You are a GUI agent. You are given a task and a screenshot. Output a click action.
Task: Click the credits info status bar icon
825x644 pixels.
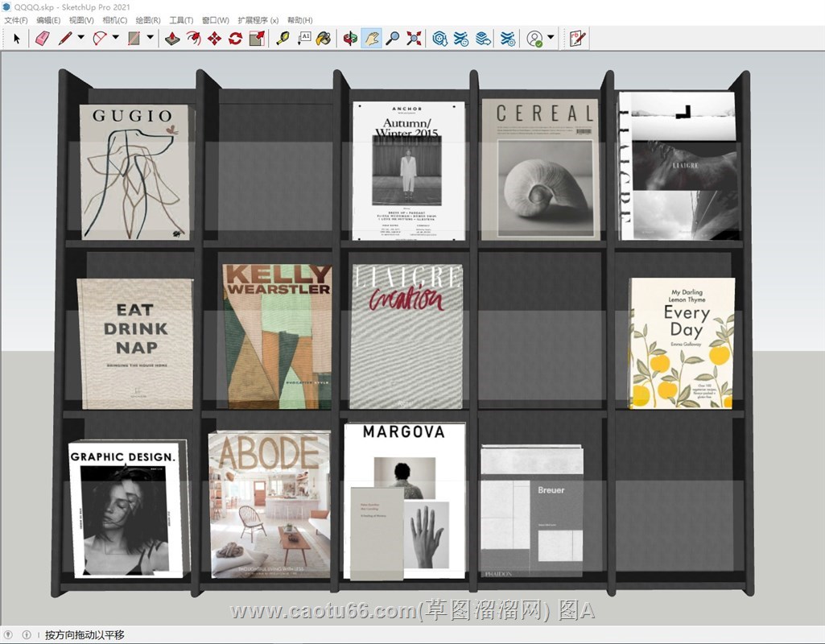tap(27, 635)
